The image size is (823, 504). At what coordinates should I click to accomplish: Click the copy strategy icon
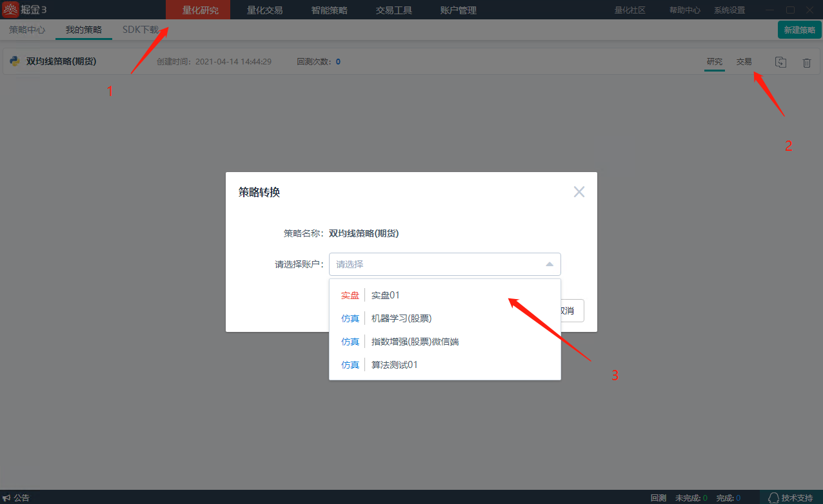pos(780,62)
